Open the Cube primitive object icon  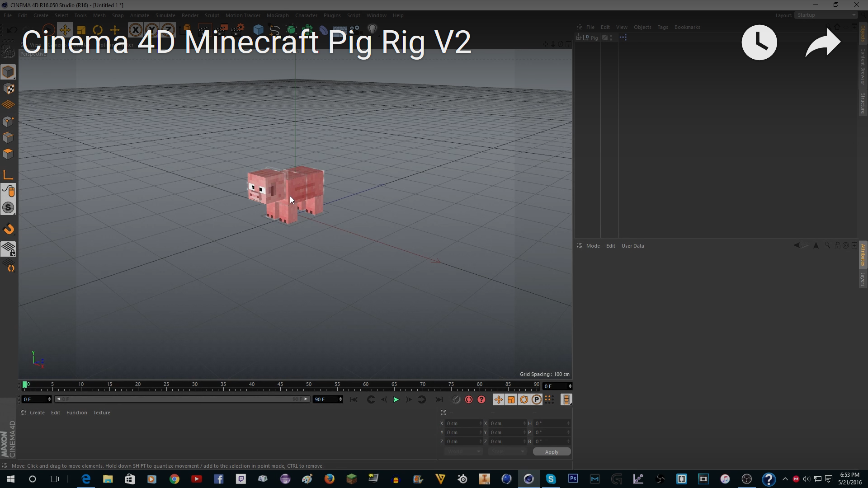258,30
